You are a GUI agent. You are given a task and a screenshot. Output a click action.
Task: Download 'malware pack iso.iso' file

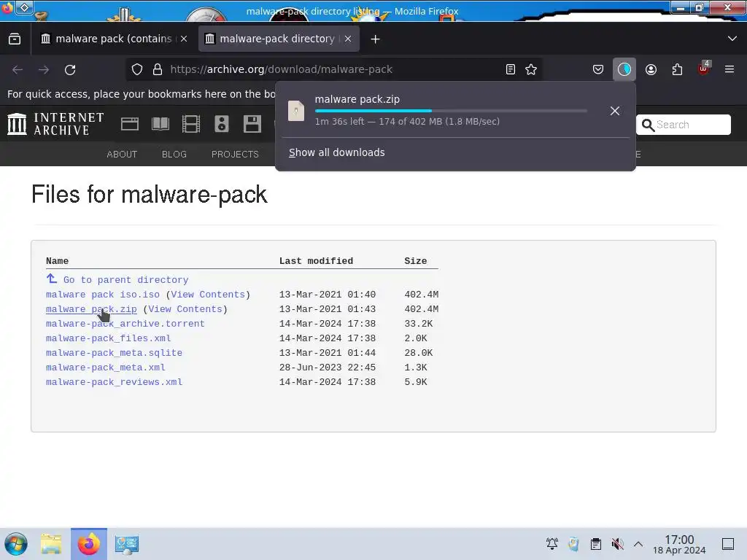103,295
